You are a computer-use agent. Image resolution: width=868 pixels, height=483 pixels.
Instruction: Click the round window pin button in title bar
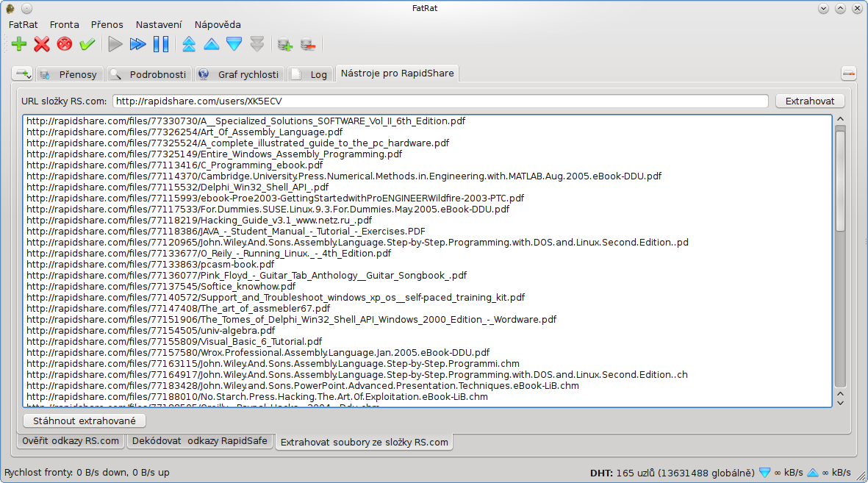coord(26,8)
